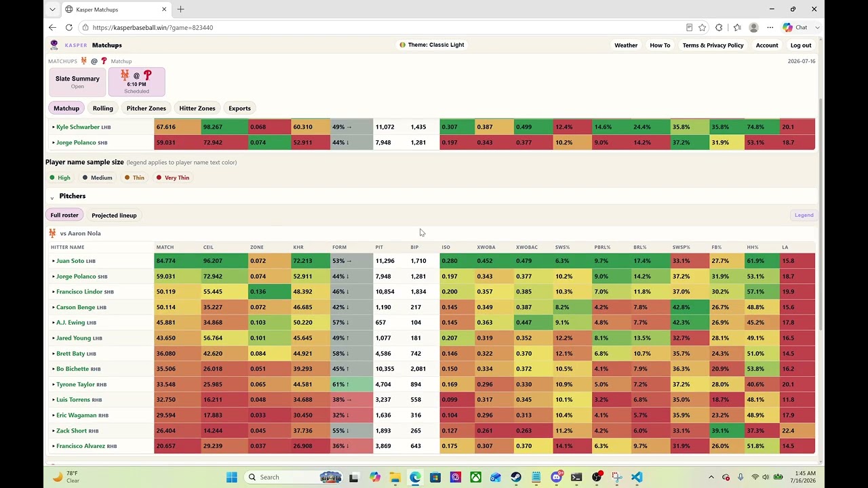Image resolution: width=868 pixels, height=488 pixels.
Task: Click the Mets logo beside vs Aaron Nola
Action: [52, 233]
